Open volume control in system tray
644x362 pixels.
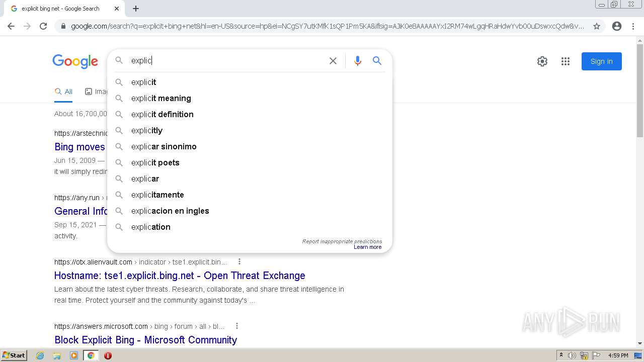point(572,355)
